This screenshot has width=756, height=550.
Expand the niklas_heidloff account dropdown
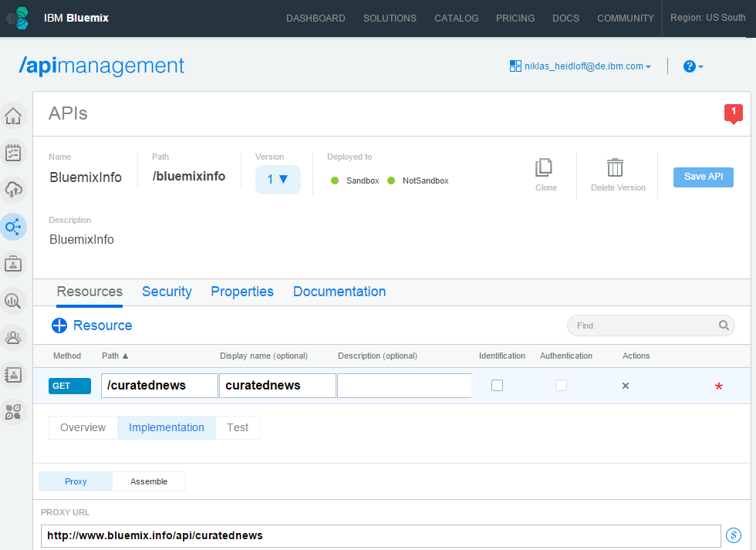pyautogui.click(x=588, y=66)
